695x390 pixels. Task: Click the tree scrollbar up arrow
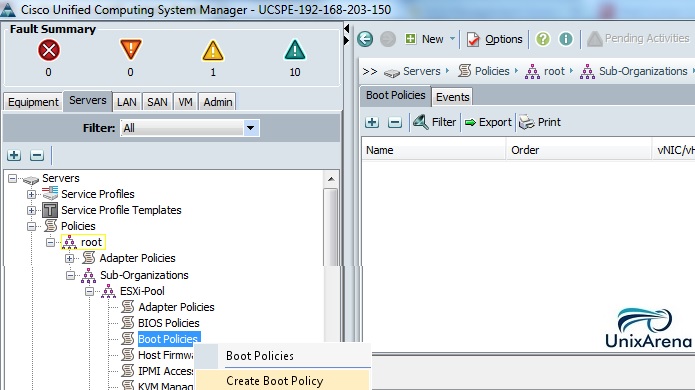point(331,179)
